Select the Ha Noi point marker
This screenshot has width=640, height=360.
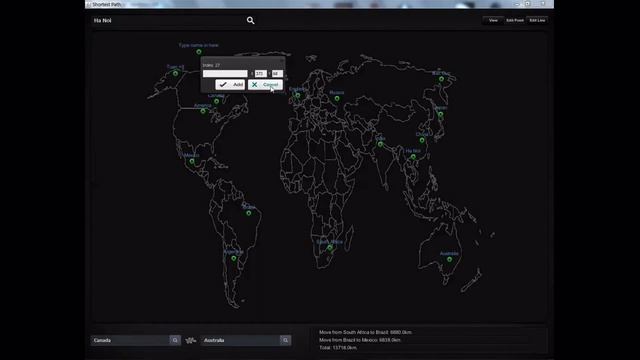click(x=413, y=157)
